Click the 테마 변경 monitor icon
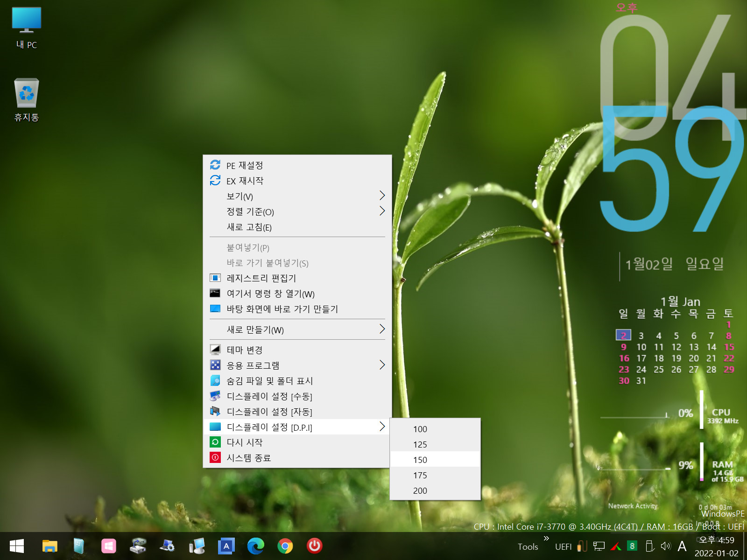Image resolution: width=747 pixels, height=560 pixels. click(215, 350)
